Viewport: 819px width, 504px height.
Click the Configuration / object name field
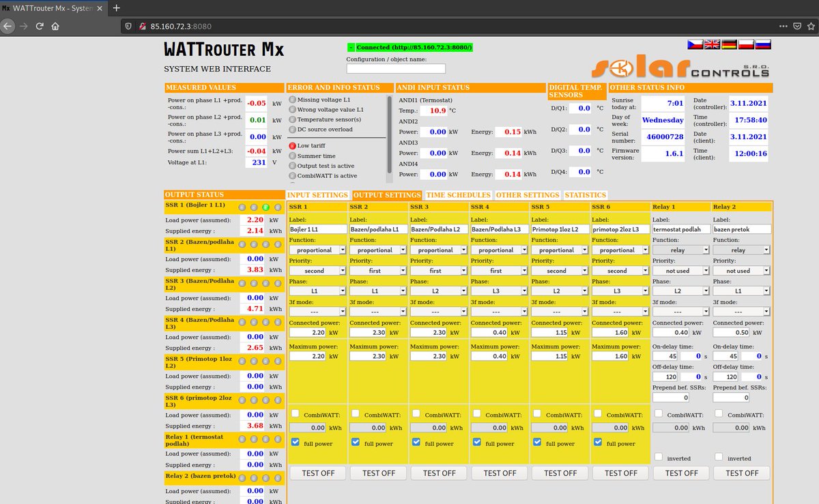(x=396, y=68)
